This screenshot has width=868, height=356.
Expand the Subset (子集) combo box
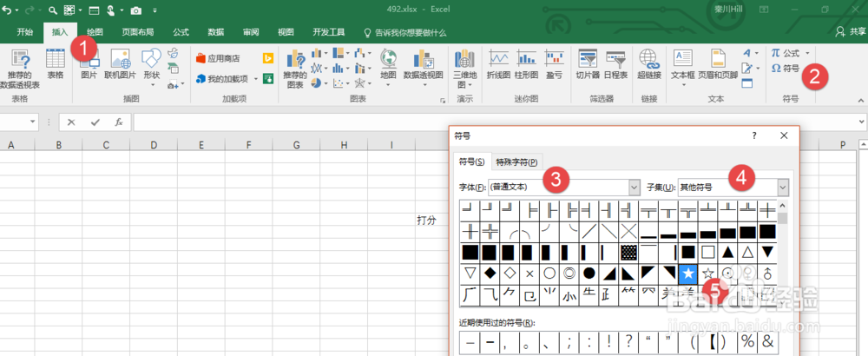(x=783, y=188)
